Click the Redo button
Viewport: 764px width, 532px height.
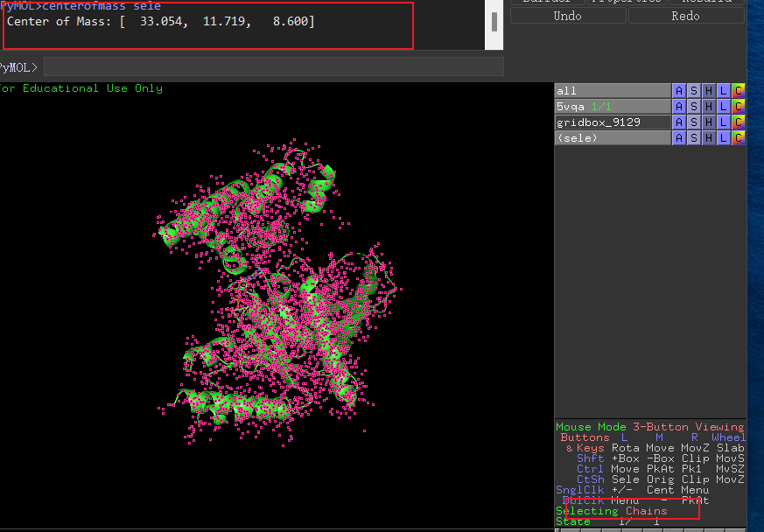pyautogui.click(x=686, y=16)
